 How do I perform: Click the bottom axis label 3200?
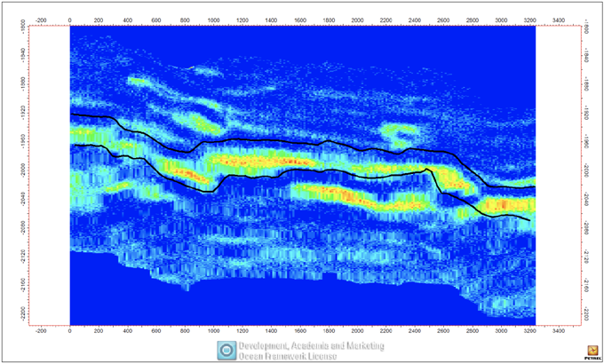click(x=530, y=331)
